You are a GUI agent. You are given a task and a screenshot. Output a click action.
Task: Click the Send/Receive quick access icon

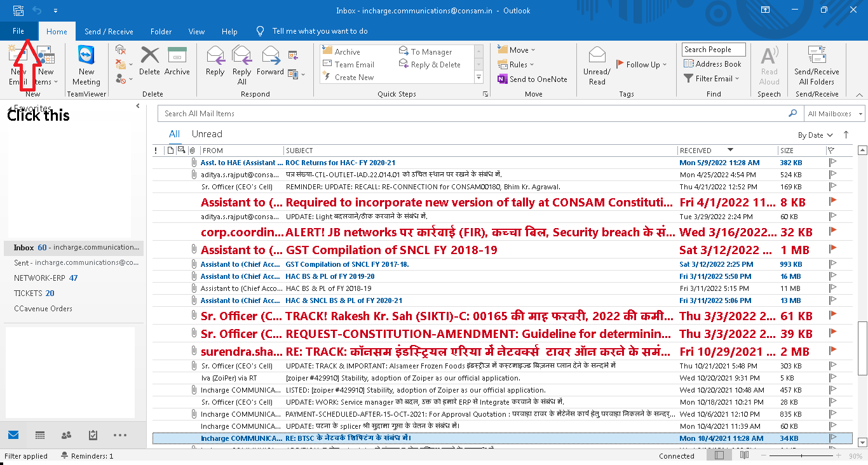pos(18,10)
